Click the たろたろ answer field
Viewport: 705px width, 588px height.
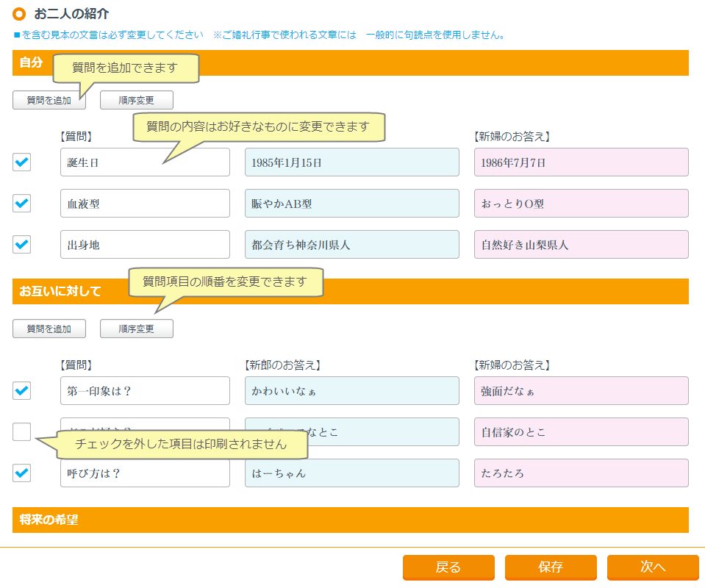coord(581,473)
